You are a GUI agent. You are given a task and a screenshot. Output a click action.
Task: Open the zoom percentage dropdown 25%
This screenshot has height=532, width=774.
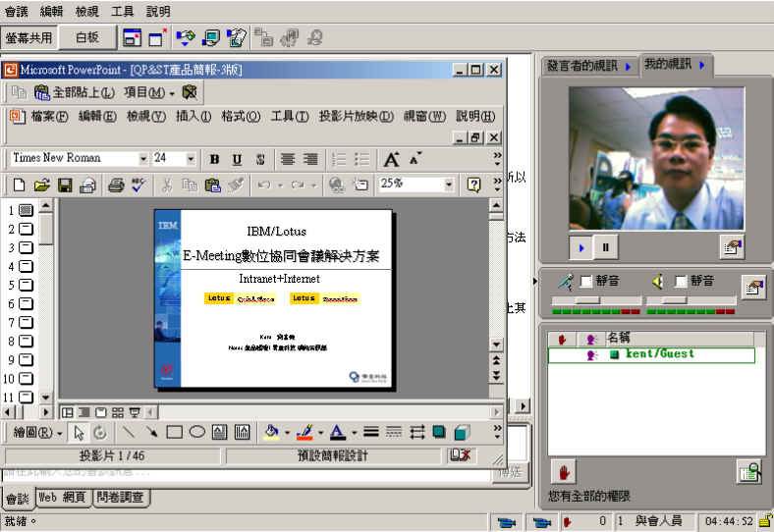(x=449, y=185)
